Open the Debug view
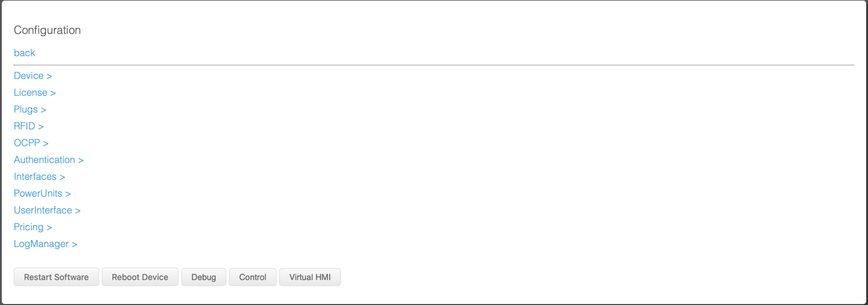The height and width of the screenshot is (305, 868). coord(204,277)
